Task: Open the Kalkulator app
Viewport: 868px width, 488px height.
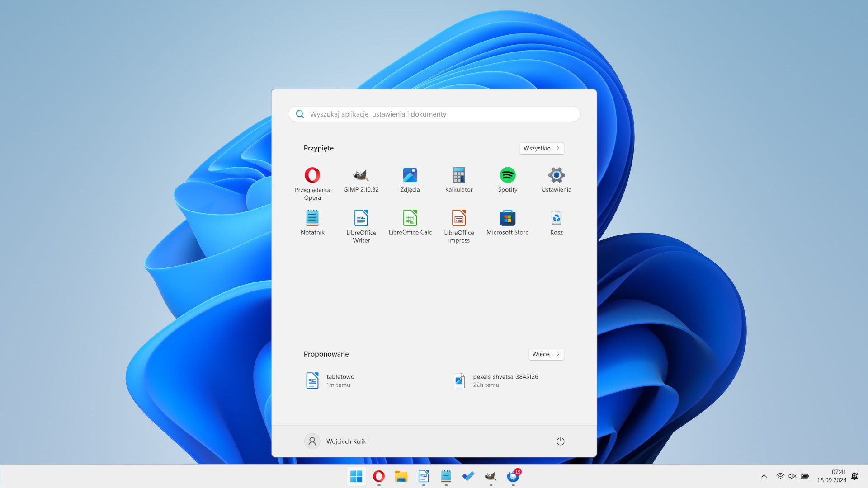Action: click(x=459, y=180)
